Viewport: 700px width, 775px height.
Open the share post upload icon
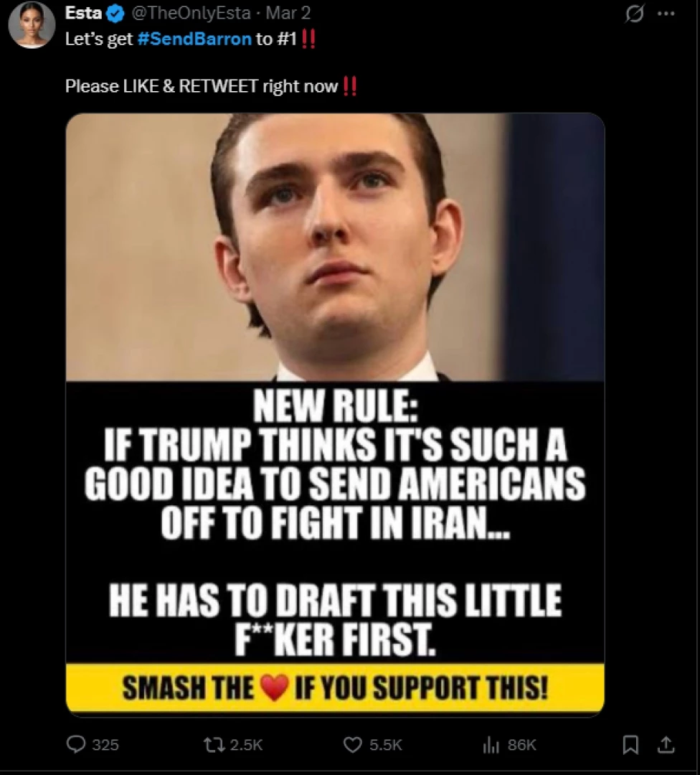pyautogui.click(x=666, y=744)
